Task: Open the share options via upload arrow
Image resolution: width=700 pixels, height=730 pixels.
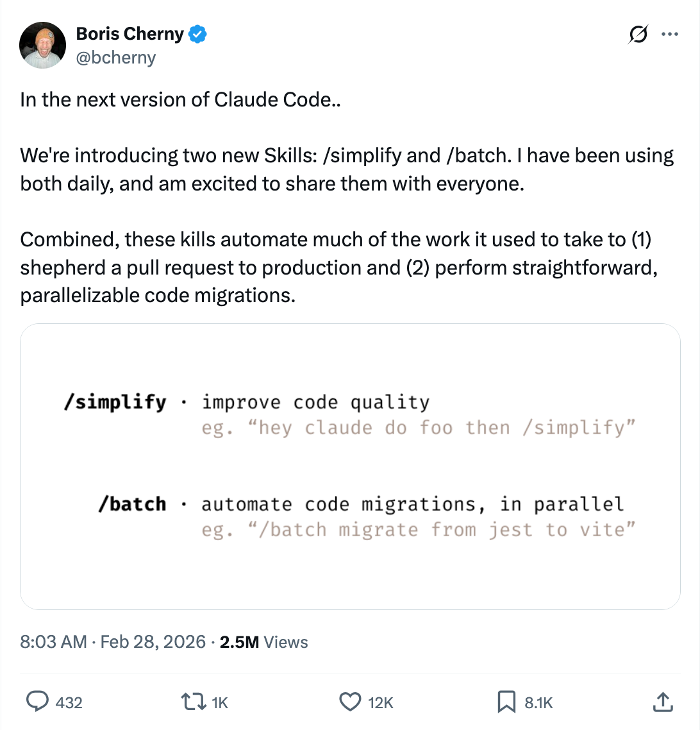Action: (662, 702)
